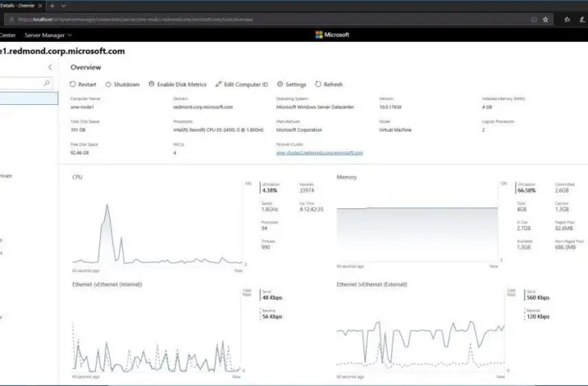This screenshot has width=588, height=386.
Task: Select the logical processors value 2
Action: point(483,130)
